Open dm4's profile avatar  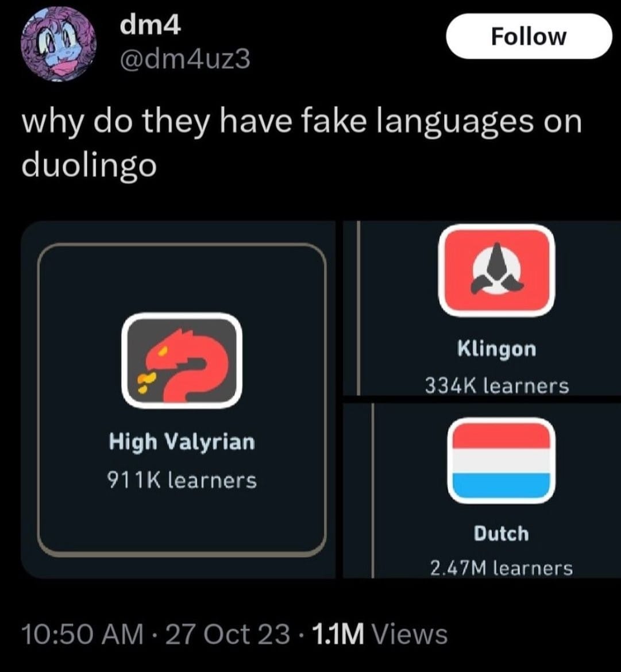click(x=58, y=44)
